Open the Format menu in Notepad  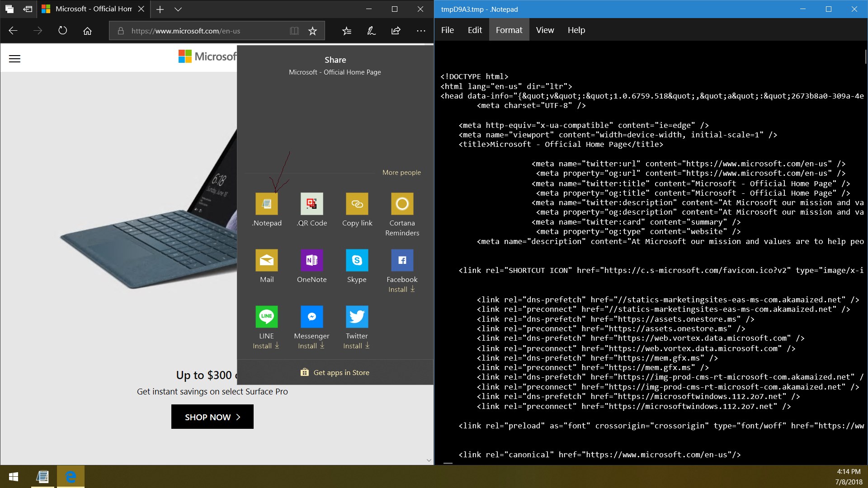pyautogui.click(x=509, y=30)
